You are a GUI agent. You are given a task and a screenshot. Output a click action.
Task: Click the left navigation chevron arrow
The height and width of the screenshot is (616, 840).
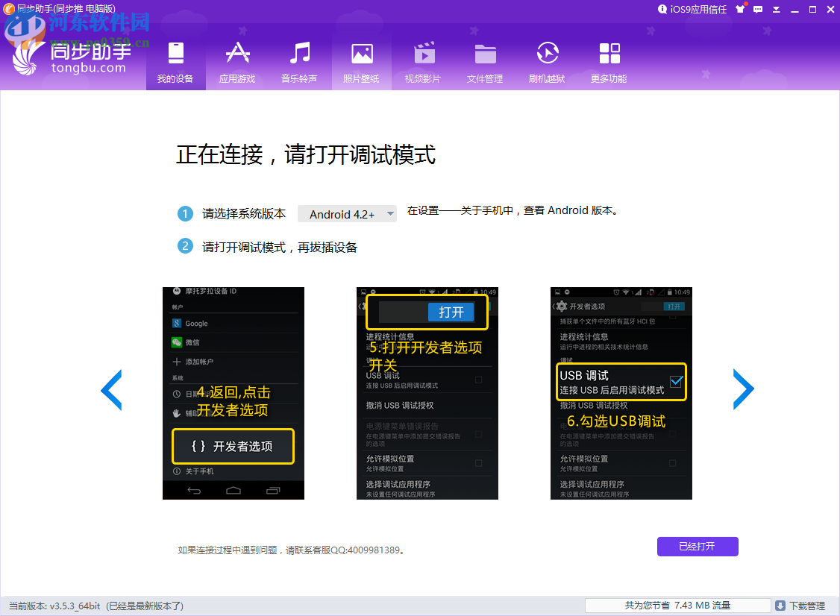[111, 389]
